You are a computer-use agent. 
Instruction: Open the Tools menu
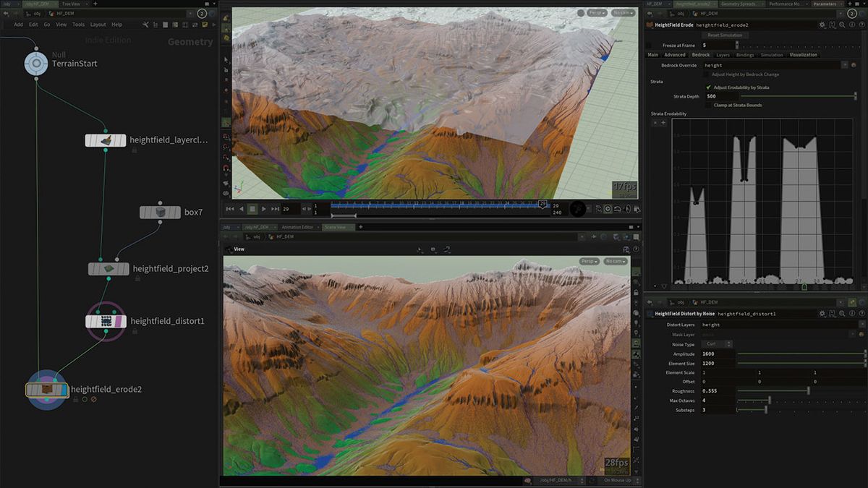(79, 24)
